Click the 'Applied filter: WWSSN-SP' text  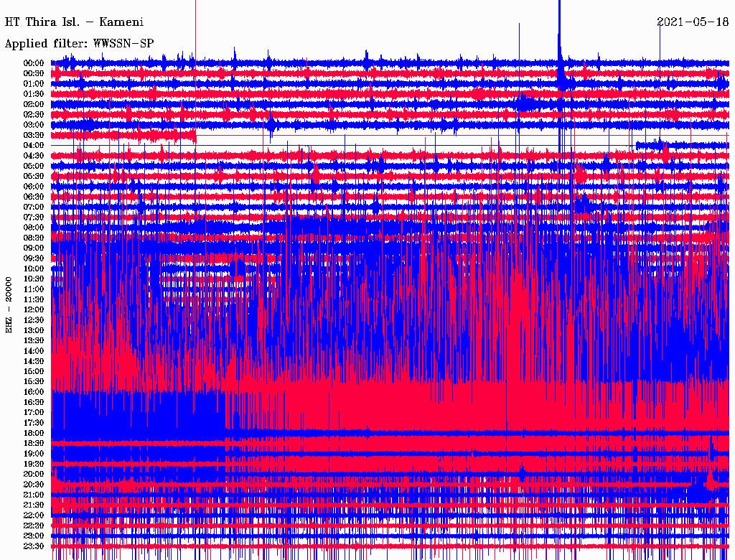tap(79, 44)
